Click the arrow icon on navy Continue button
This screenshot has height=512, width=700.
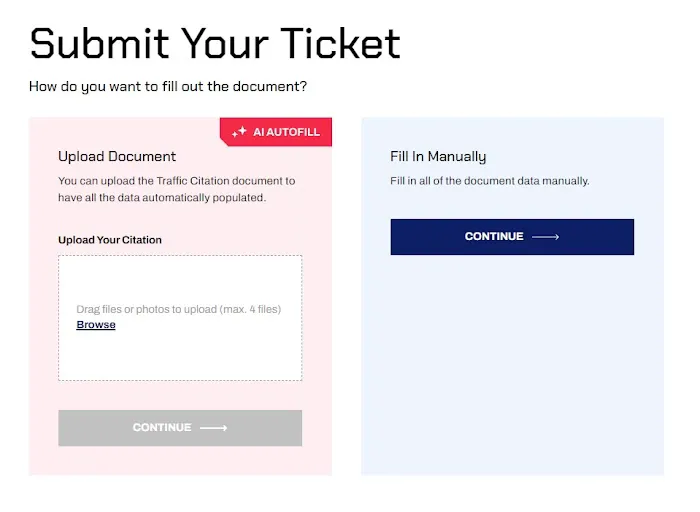click(x=545, y=237)
